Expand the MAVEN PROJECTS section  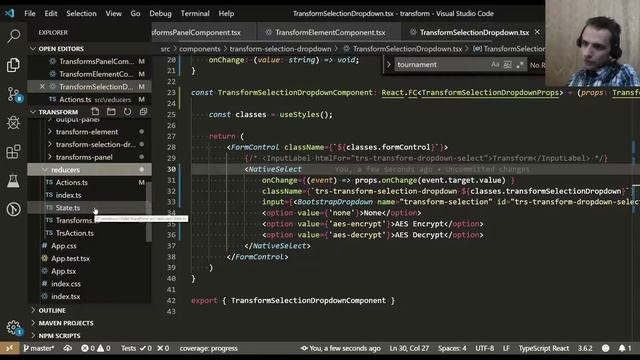click(x=66, y=323)
